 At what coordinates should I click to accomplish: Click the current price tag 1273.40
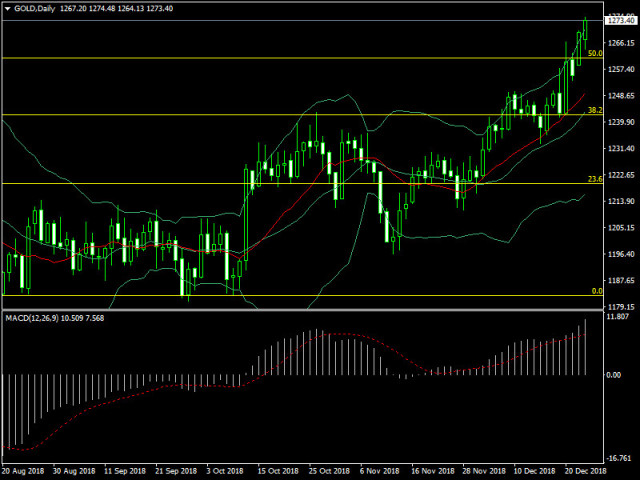pos(622,20)
